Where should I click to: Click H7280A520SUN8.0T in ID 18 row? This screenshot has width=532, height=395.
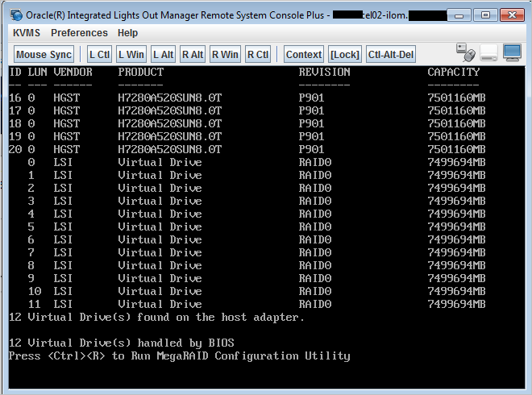pos(169,123)
